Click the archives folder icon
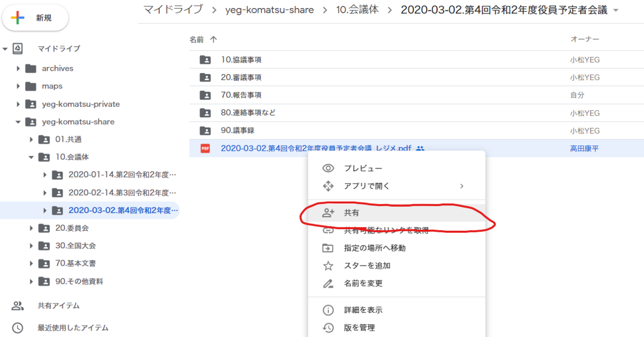Image resolution: width=644 pixels, height=337 pixels. coord(31,68)
